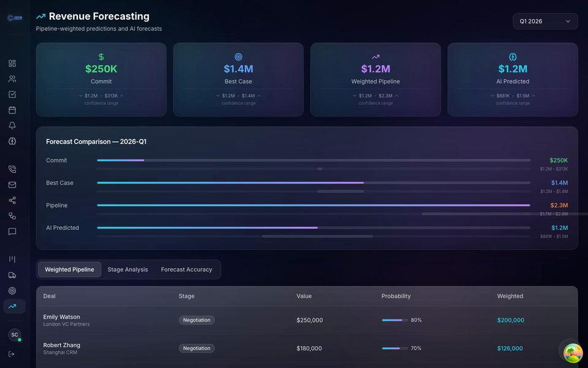The width and height of the screenshot is (588, 368).
Task: Open notifications via the bell icon
Action: [13, 125]
